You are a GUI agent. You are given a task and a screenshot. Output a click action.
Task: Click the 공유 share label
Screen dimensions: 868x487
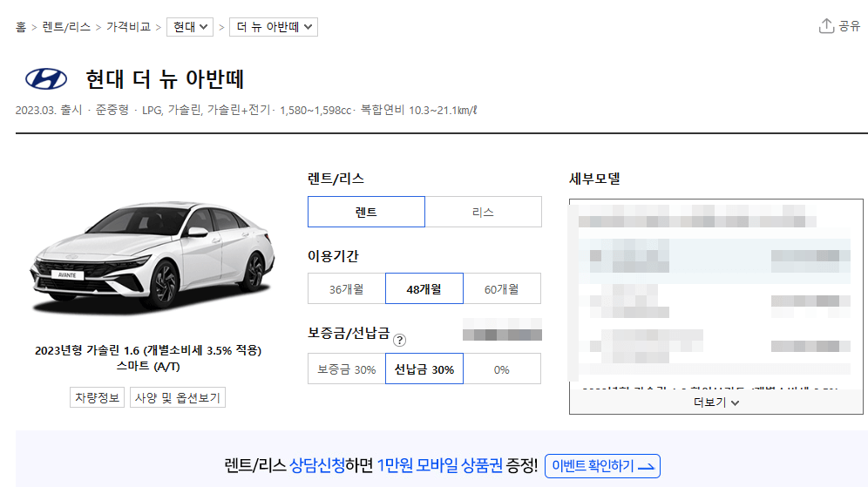coord(849,26)
